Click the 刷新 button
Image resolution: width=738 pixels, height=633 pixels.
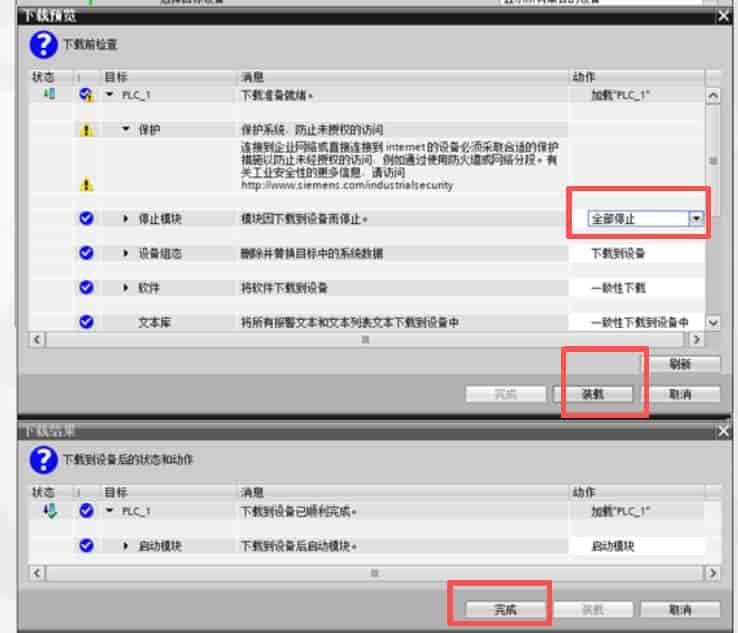[680, 363]
